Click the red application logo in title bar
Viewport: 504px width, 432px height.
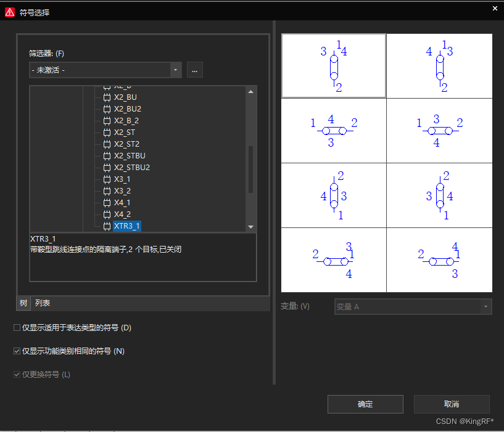click(10, 12)
